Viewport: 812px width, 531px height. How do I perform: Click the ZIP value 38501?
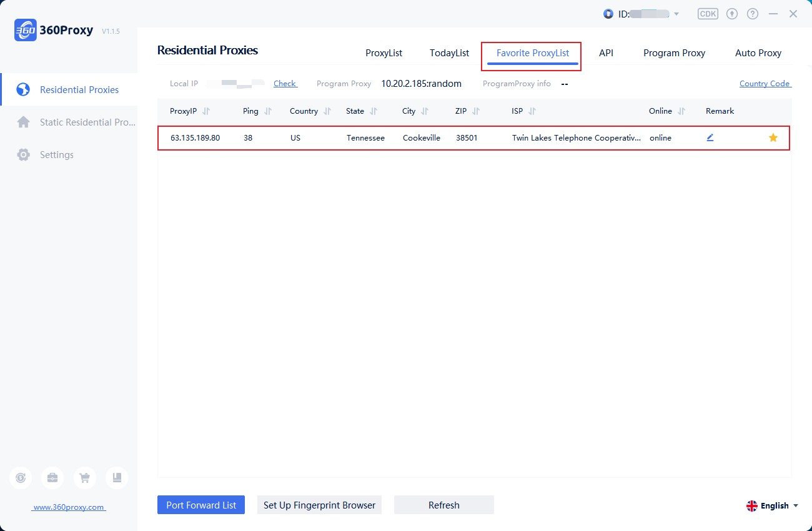(467, 138)
